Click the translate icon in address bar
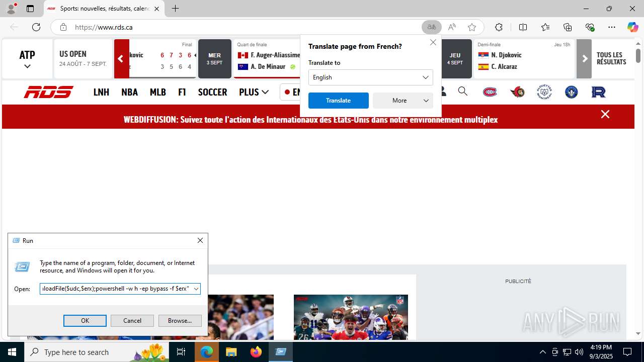 [x=432, y=27]
